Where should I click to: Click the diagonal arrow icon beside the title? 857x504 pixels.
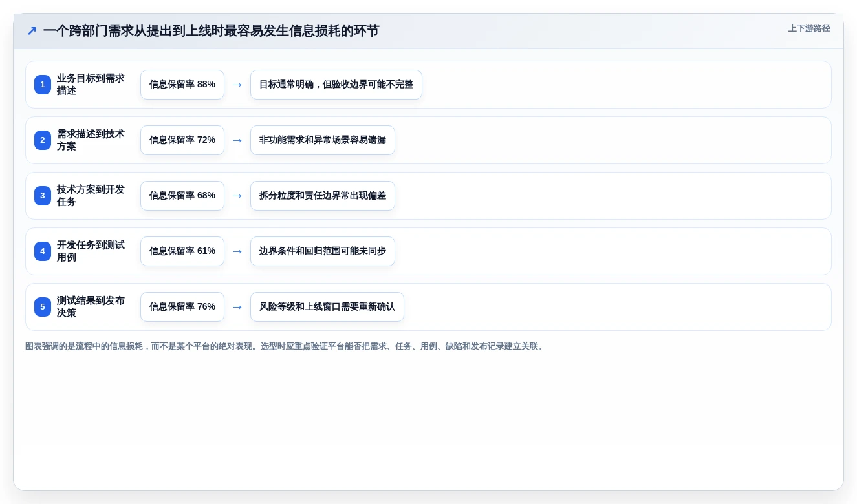coord(32,31)
